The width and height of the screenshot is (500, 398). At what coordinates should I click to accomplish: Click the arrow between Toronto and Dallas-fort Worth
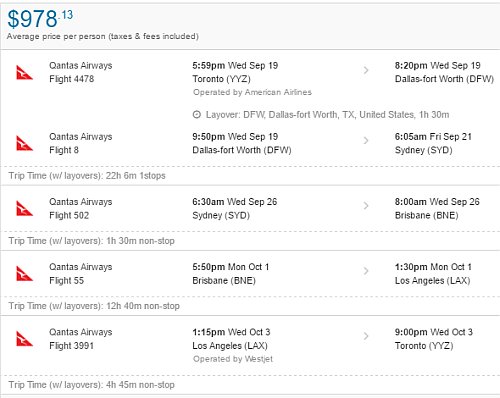click(x=366, y=70)
